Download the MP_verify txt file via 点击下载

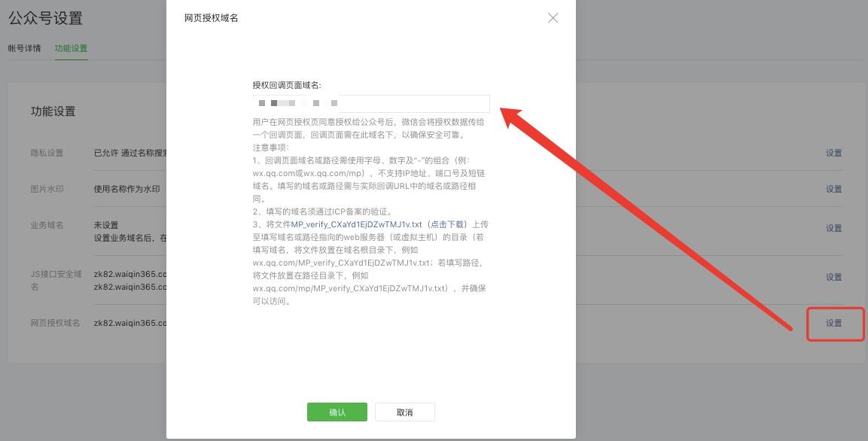(448, 224)
